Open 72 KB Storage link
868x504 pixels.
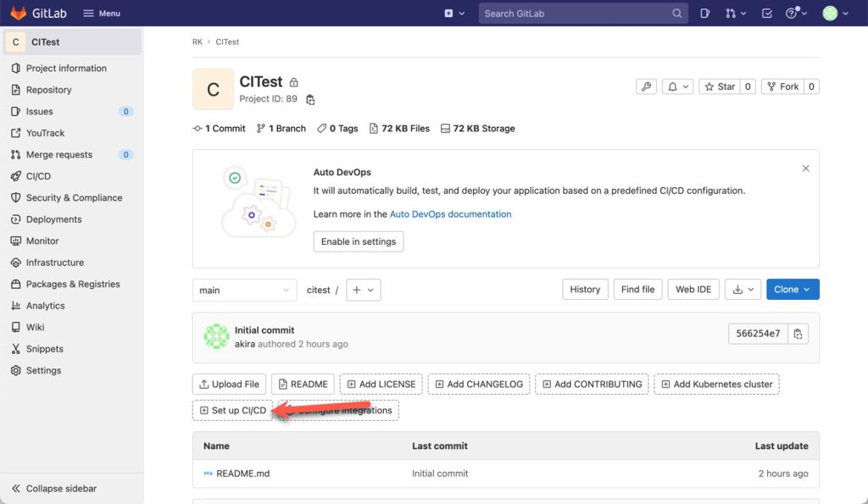[478, 129]
